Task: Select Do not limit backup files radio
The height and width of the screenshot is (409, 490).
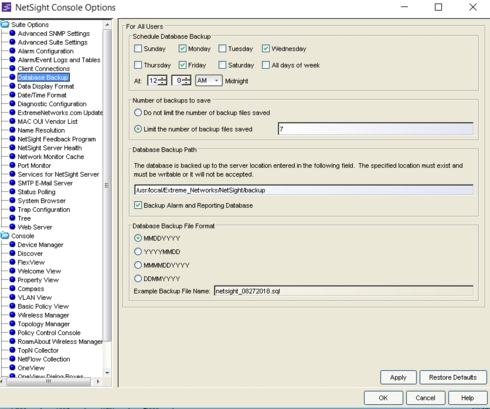Action: coord(138,113)
